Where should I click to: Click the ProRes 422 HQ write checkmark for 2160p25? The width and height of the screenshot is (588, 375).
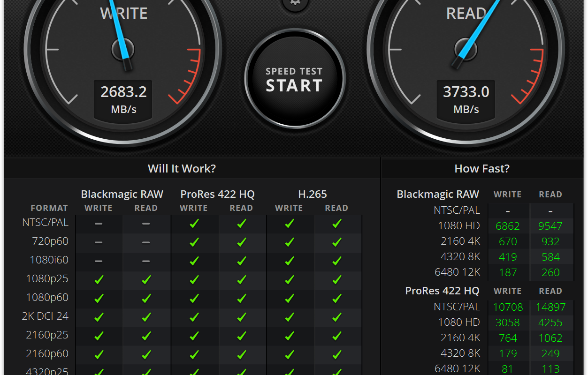tap(194, 336)
